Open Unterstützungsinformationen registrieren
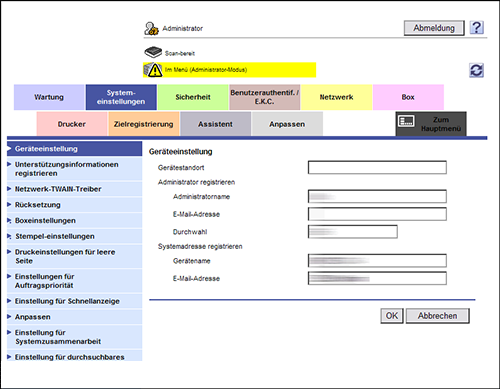This screenshot has height=389, width=500. point(74,169)
